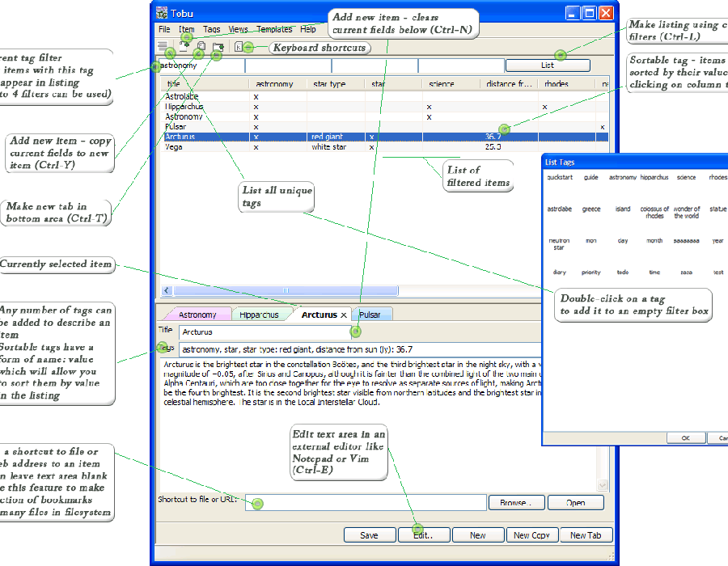The width and height of the screenshot is (728, 566).
Task: Click the quickstart tag in List Tags
Action: tap(560, 177)
